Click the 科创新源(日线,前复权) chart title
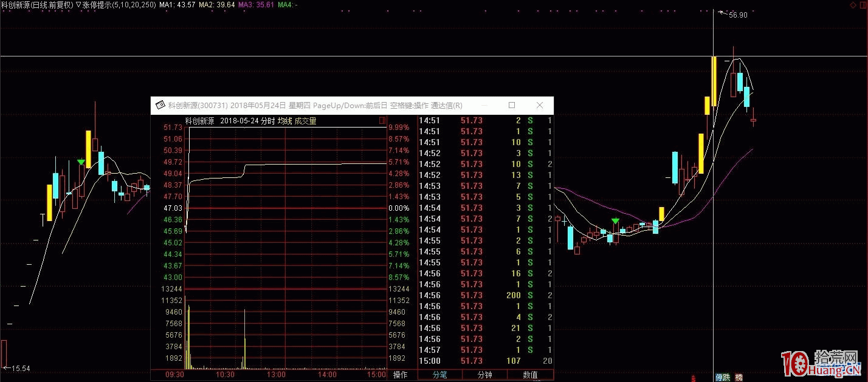Image resolution: width=868 pixels, height=382 pixels. [36, 5]
